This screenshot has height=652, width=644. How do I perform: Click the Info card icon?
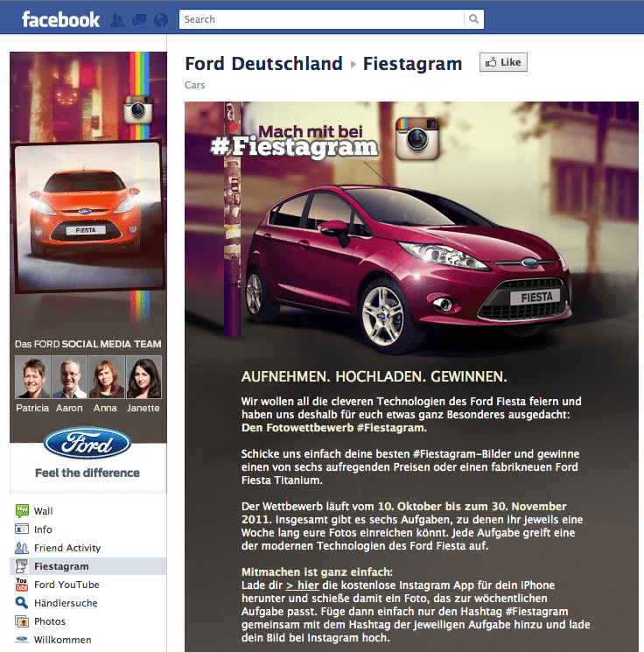[x=22, y=529]
